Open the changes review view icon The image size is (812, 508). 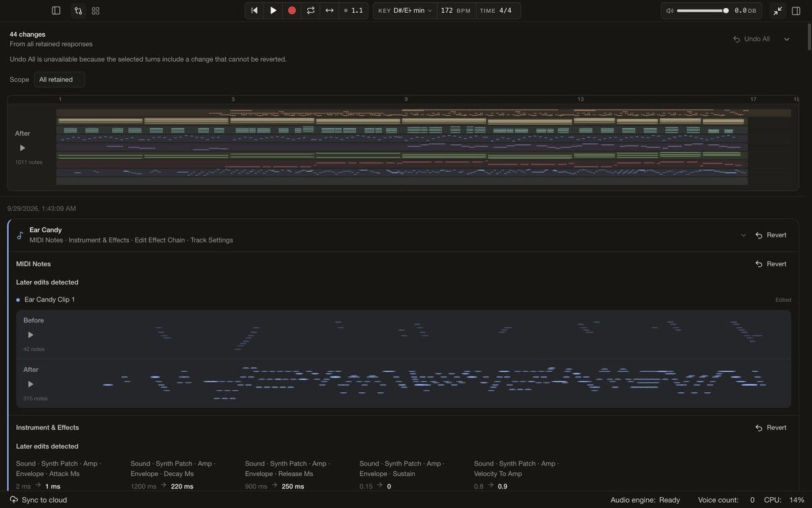click(x=78, y=11)
